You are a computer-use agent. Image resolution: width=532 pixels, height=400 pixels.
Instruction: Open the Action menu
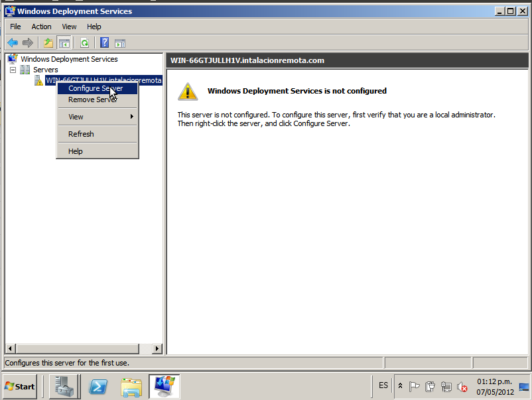(41, 27)
